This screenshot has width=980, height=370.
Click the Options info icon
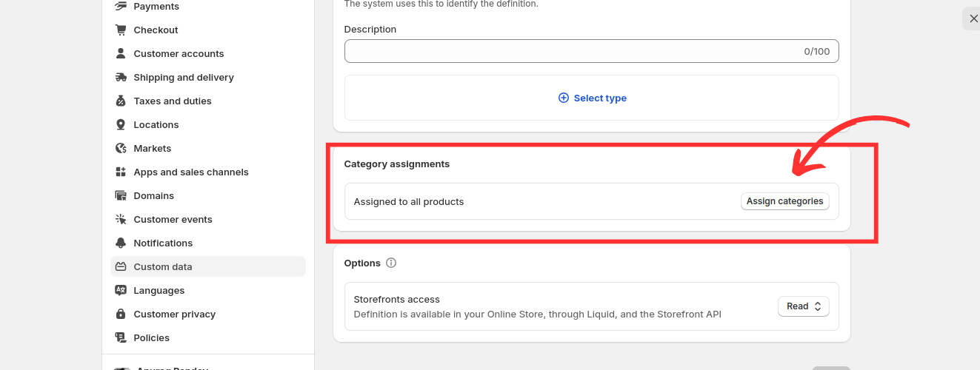[391, 263]
